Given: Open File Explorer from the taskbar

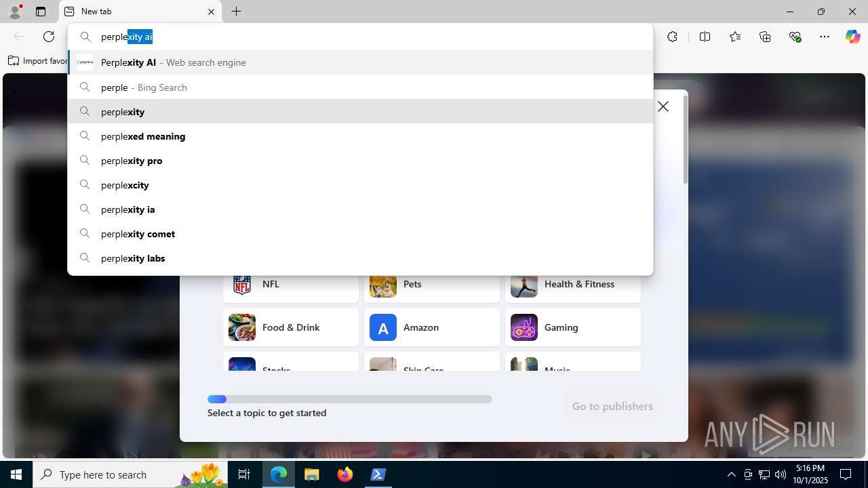Looking at the screenshot, I should pos(312,474).
